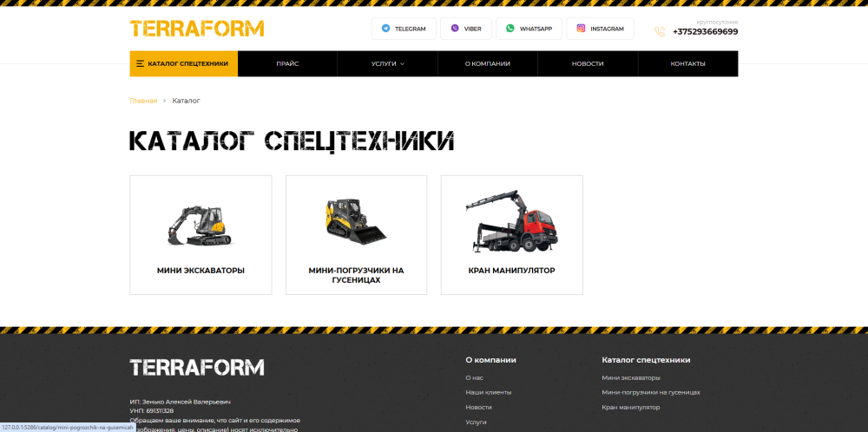Open the Instagram contact button
Viewport: 868px width, 432px height.
click(600, 29)
